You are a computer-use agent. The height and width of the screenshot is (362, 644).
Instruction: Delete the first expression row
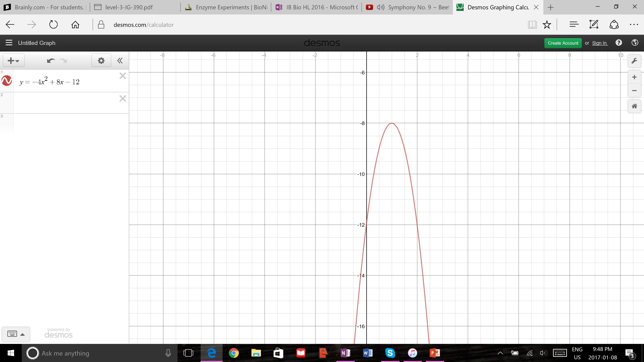123,76
